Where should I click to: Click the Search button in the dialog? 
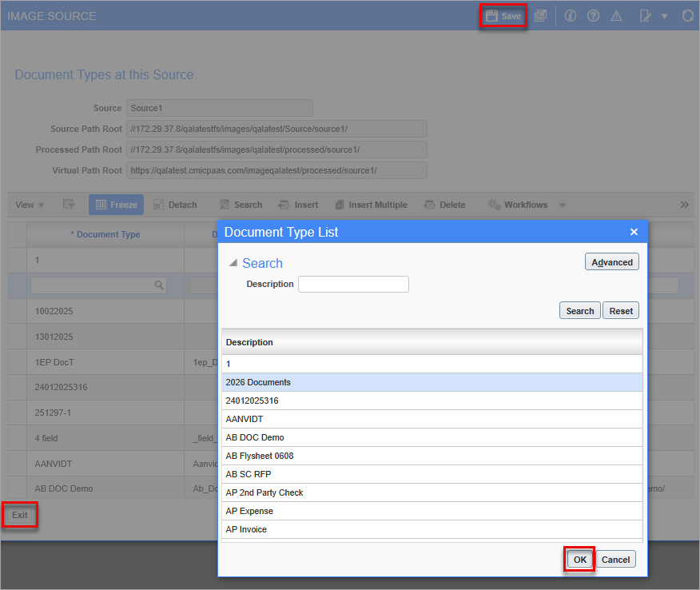tap(580, 311)
